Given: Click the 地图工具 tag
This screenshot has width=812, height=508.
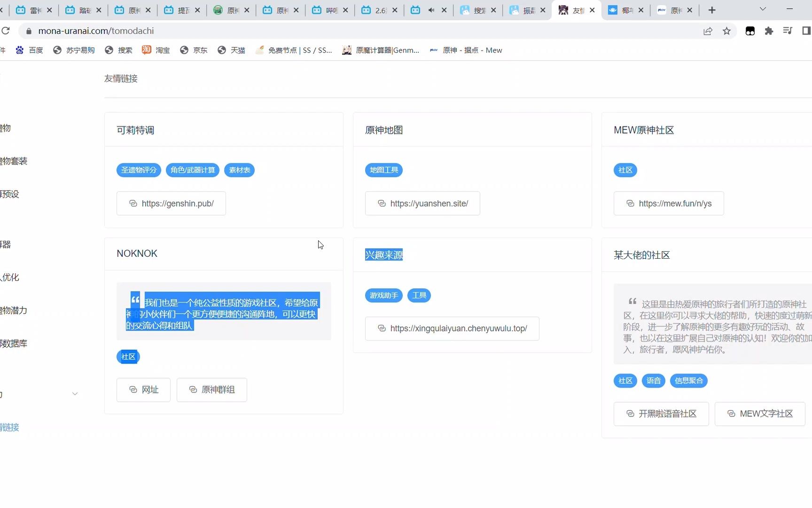Looking at the screenshot, I should 384,170.
